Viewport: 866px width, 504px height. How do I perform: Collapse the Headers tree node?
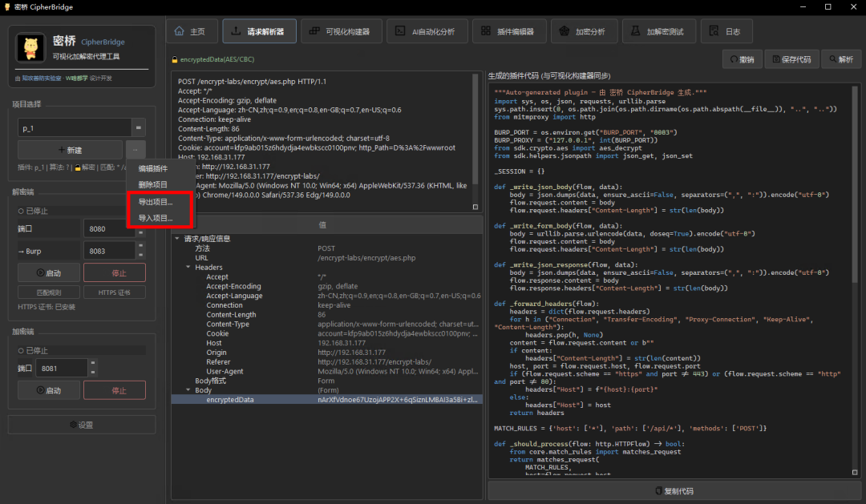coord(188,267)
